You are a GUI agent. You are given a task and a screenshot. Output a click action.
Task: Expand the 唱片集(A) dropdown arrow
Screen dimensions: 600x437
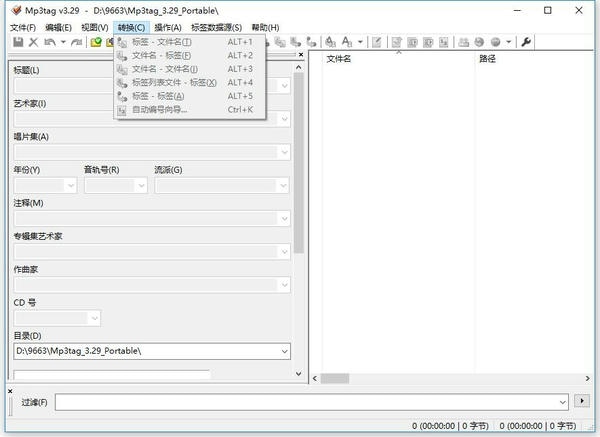(x=284, y=152)
